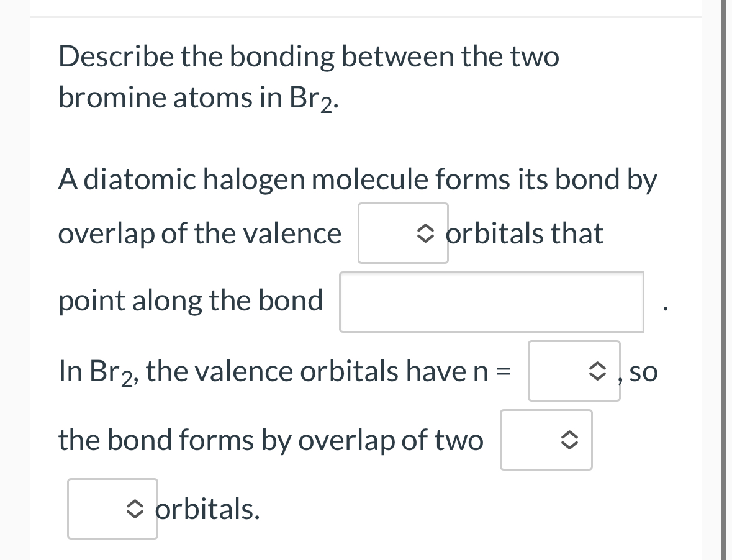Open the orbital type dropdown at the bottom

(x=112, y=508)
